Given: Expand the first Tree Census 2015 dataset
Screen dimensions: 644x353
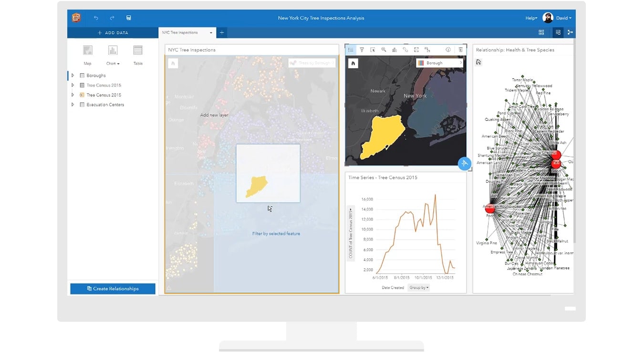Looking at the screenshot, I should [73, 85].
